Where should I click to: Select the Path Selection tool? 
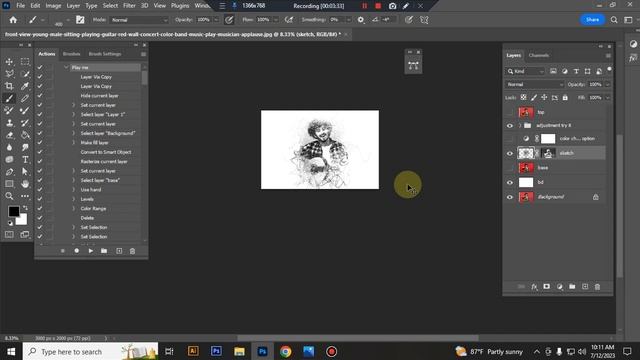(x=25, y=172)
